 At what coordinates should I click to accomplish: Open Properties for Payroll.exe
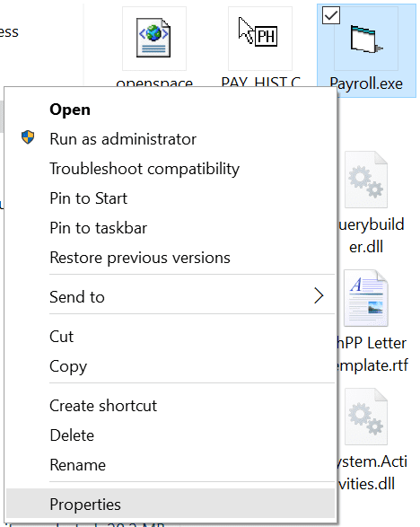click(x=171, y=505)
